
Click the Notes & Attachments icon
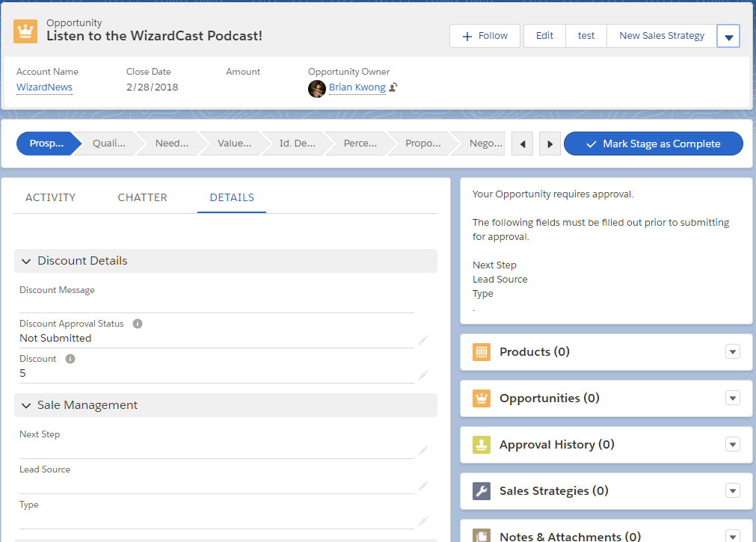pos(481,535)
